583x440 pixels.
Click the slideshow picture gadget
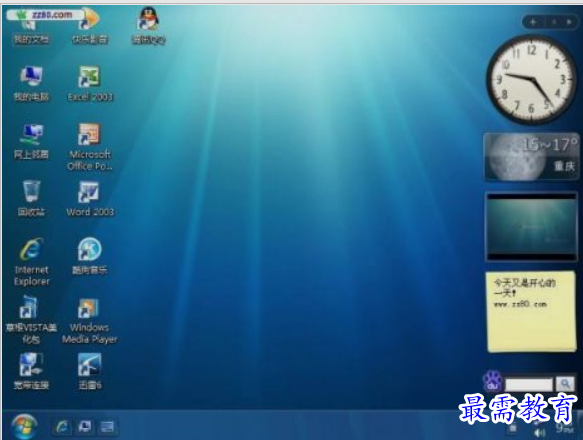(x=531, y=227)
